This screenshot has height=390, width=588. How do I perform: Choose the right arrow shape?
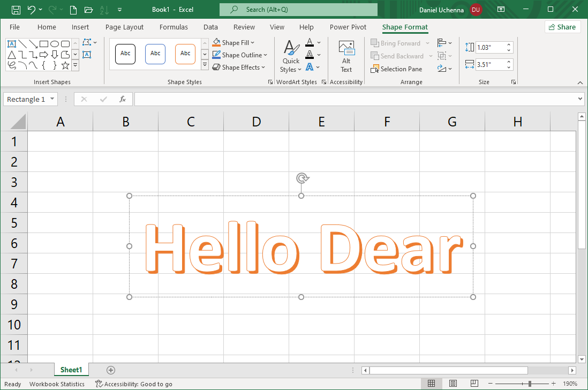click(x=43, y=54)
